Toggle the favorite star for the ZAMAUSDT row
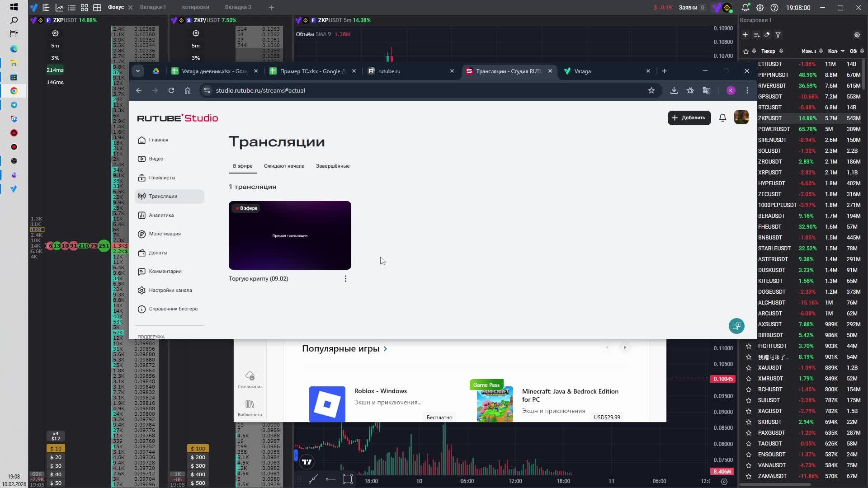 point(749,476)
